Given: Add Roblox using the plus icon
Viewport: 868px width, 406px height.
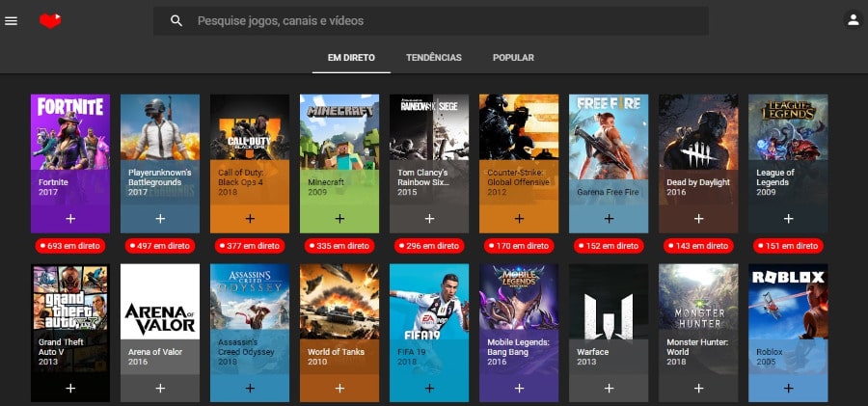Looking at the screenshot, I should [788, 388].
